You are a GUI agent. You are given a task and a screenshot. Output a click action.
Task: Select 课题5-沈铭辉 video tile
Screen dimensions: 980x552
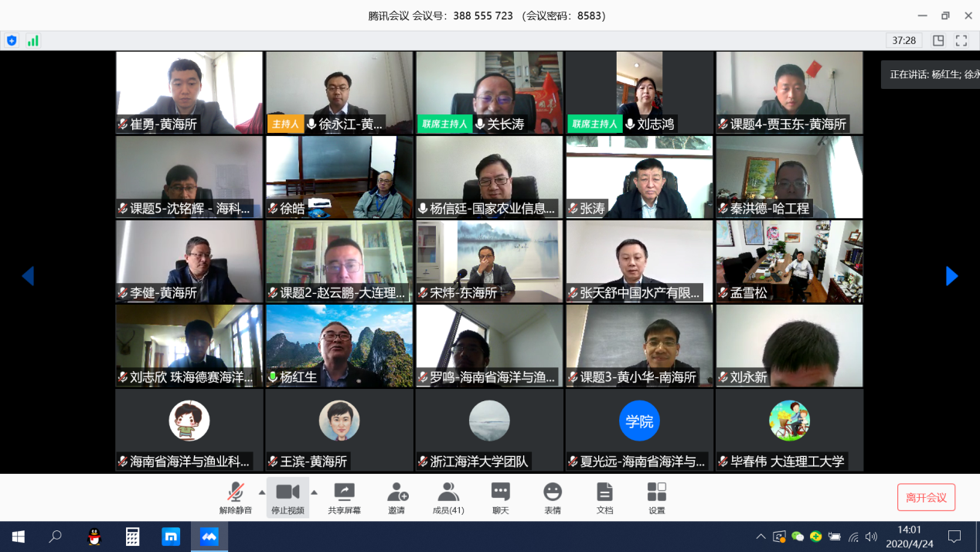point(189,177)
